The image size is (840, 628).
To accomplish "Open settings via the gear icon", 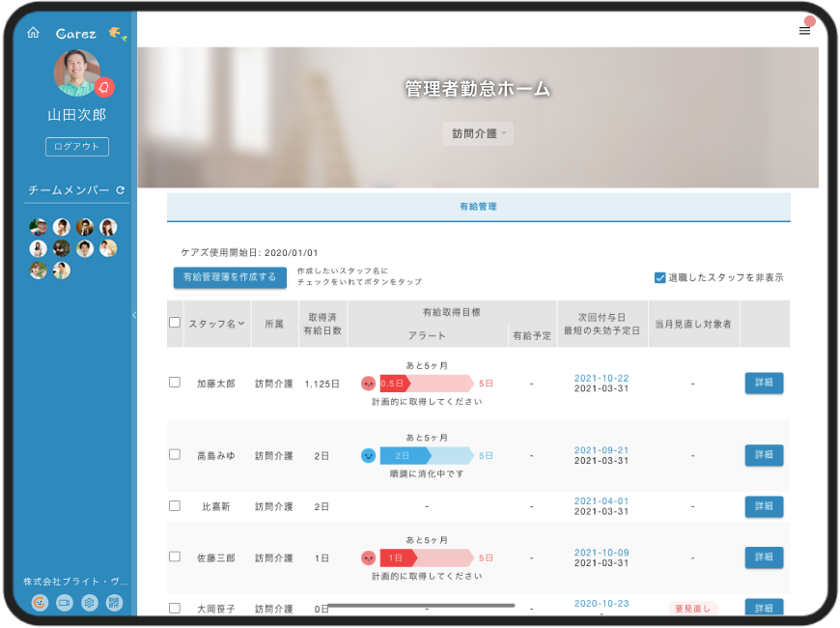I will [89, 602].
